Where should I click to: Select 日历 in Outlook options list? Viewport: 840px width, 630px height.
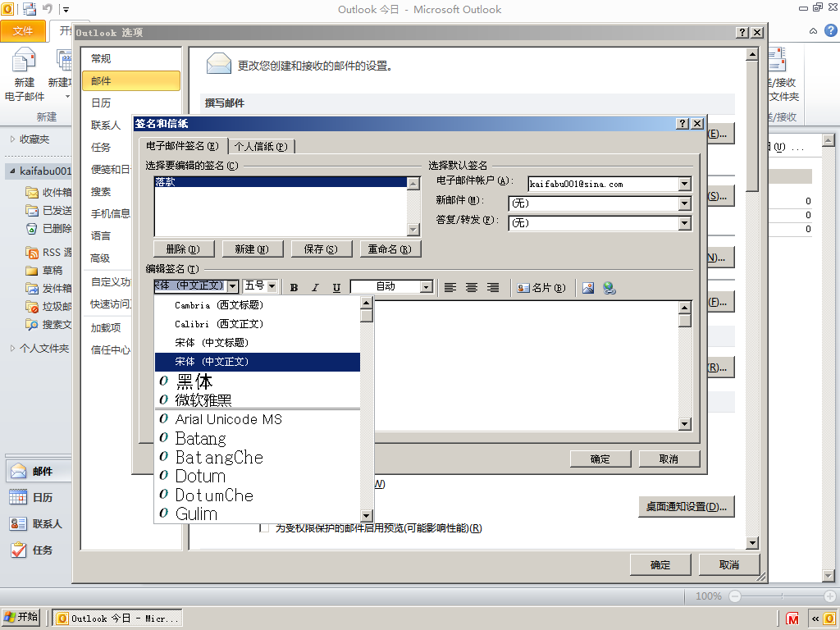pos(131,103)
